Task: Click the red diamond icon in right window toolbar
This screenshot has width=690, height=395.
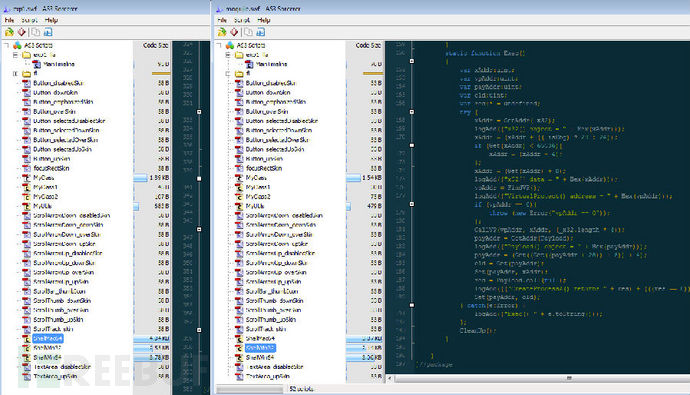Action: tap(234, 32)
